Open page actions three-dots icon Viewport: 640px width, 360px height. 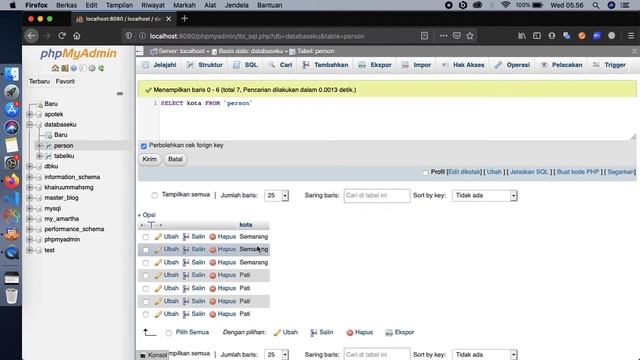(x=443, y=36)
